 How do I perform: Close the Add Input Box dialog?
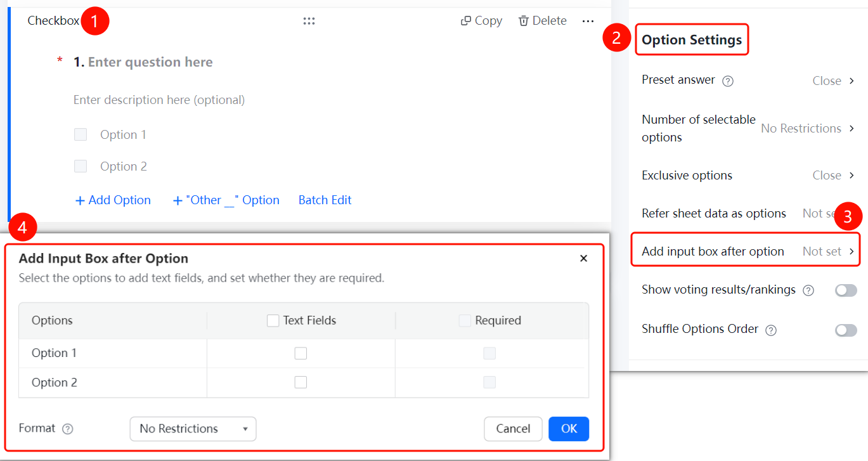584,258
